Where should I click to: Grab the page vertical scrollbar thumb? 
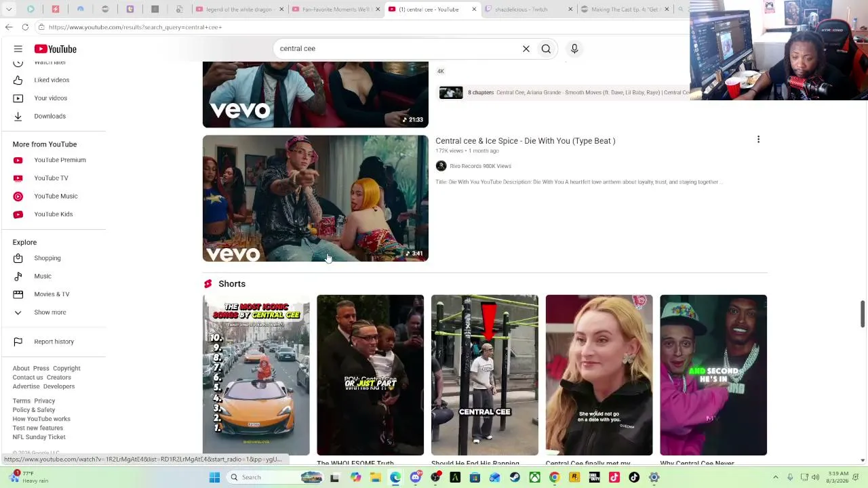863,314
